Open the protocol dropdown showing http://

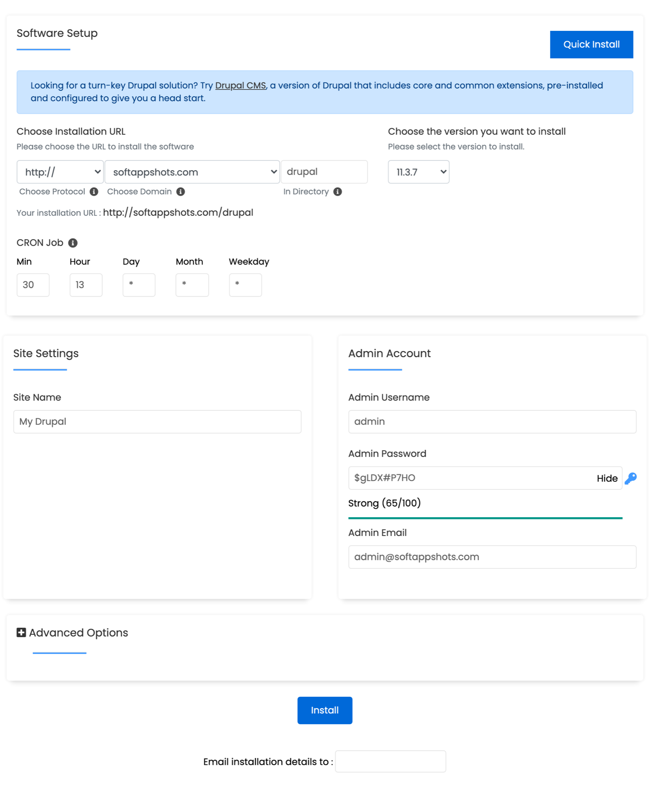point(60,172)
